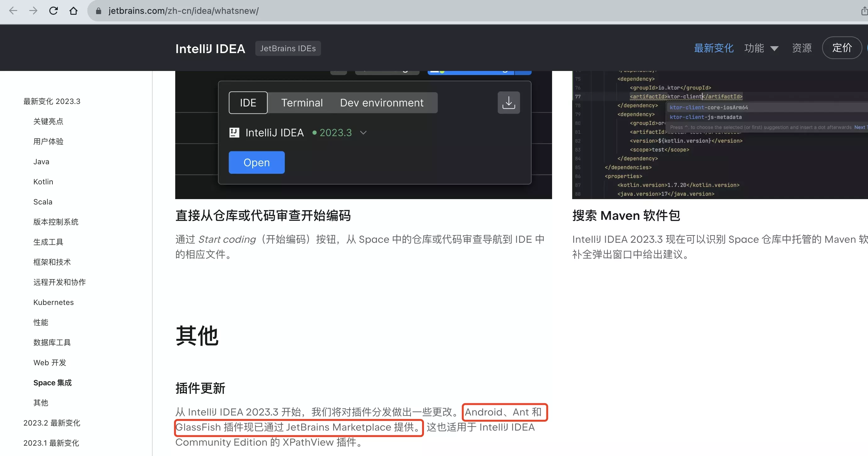Select the IDE tab in the screenshot

pyautogui.click(x=248, y=102)
